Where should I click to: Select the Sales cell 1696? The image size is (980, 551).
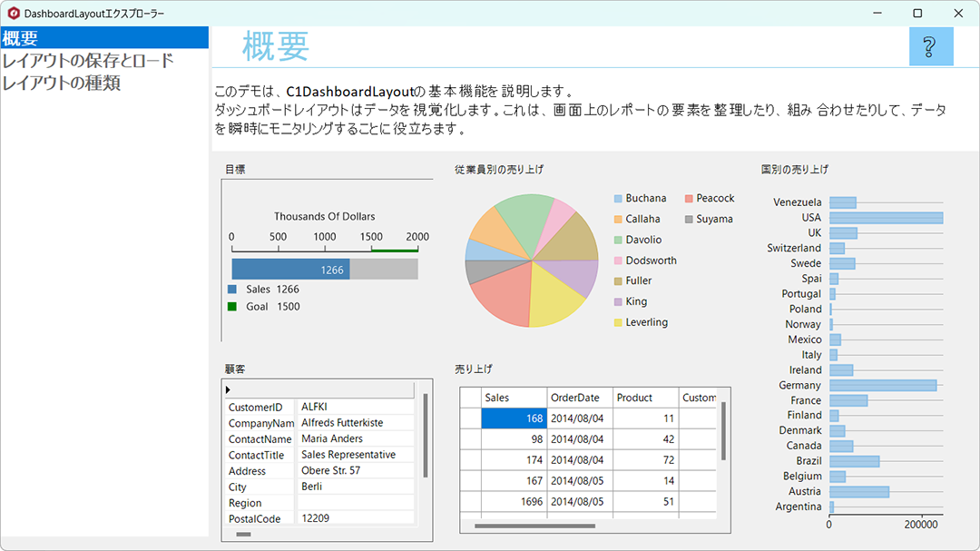514,502
